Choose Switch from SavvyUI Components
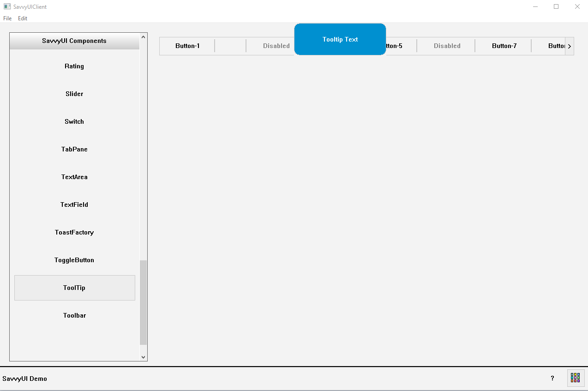 pos(74,121)
